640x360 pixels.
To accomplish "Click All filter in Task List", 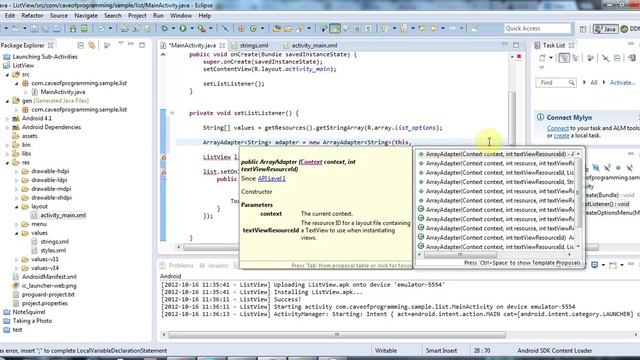I will (593, 82).
